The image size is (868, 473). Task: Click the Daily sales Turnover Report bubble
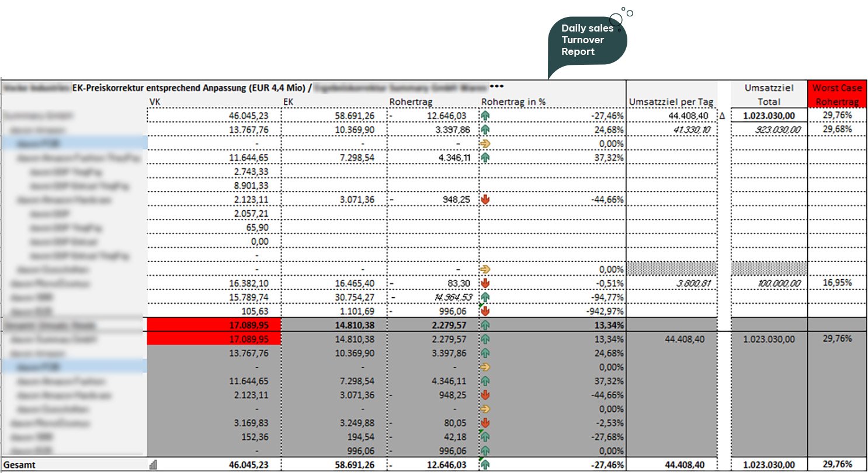pyautogui.click(x=586, y=41)
